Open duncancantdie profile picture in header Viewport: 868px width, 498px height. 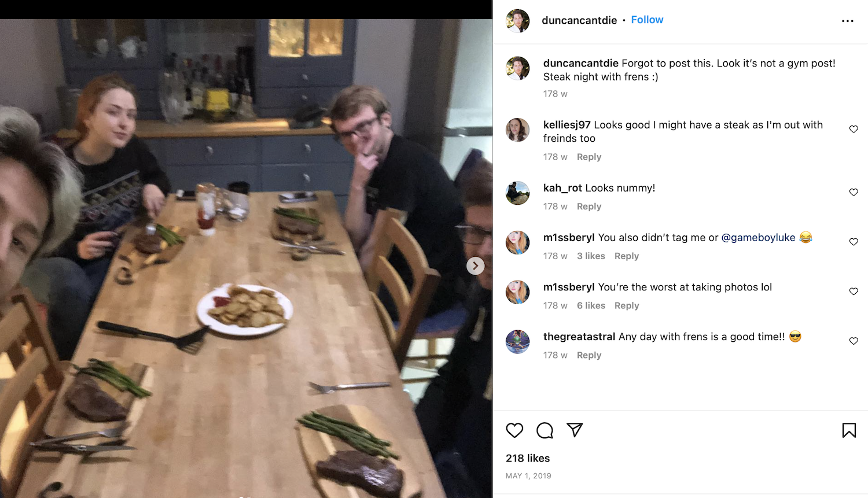tap(518, 21)
